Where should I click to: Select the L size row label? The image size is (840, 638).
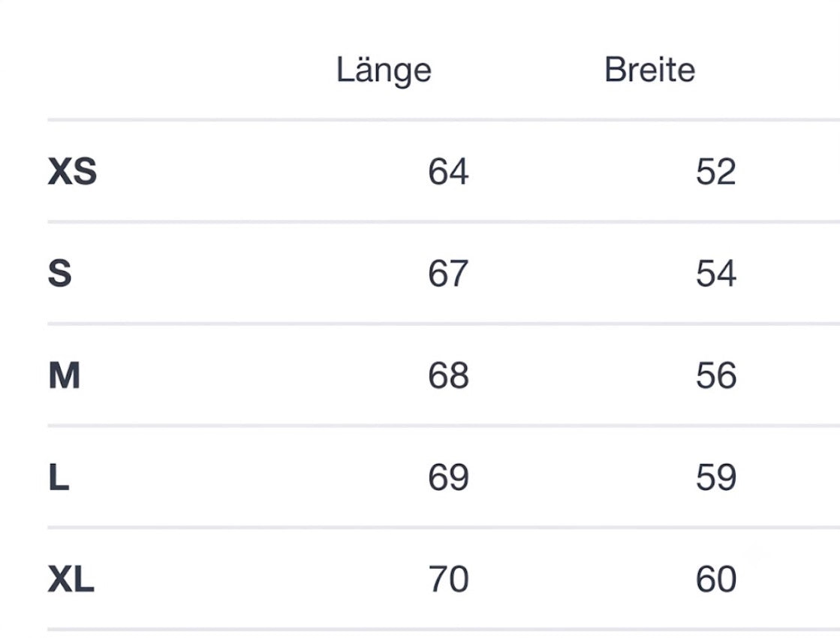click(59, 477)
